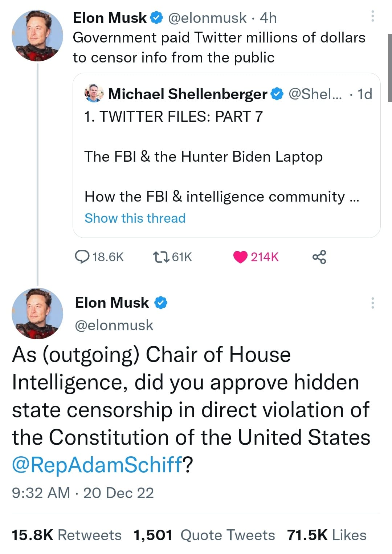Click Michael Shellenberger's small avatar
The width and height of the screenshot is (392, 554).
[94, 93]
